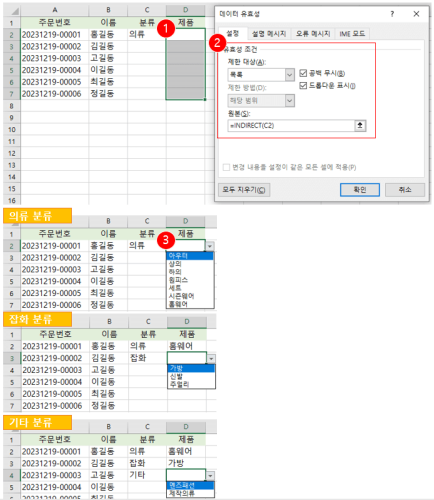Image resolution: width=434 pixels, height=500 pixels.
Task: Click cell D2 dropdown arrow in 의류 분류 sheet
Action: click(210, 246)
